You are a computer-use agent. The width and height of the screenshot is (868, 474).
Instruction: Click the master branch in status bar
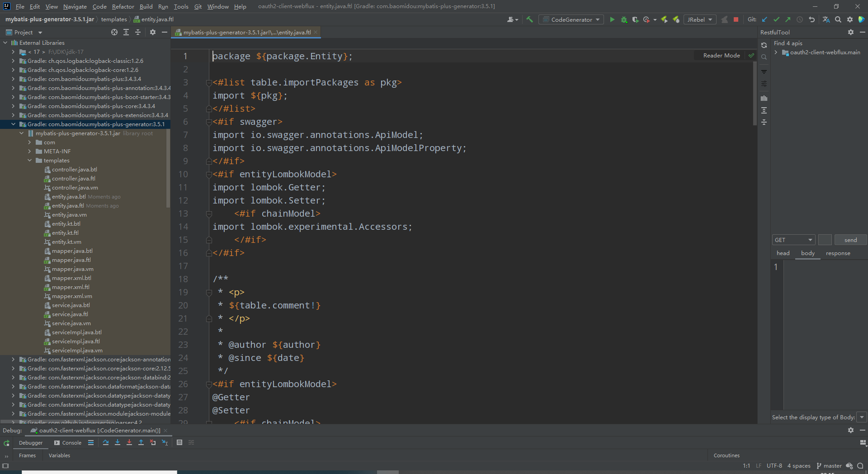click(x=829, y=465)
